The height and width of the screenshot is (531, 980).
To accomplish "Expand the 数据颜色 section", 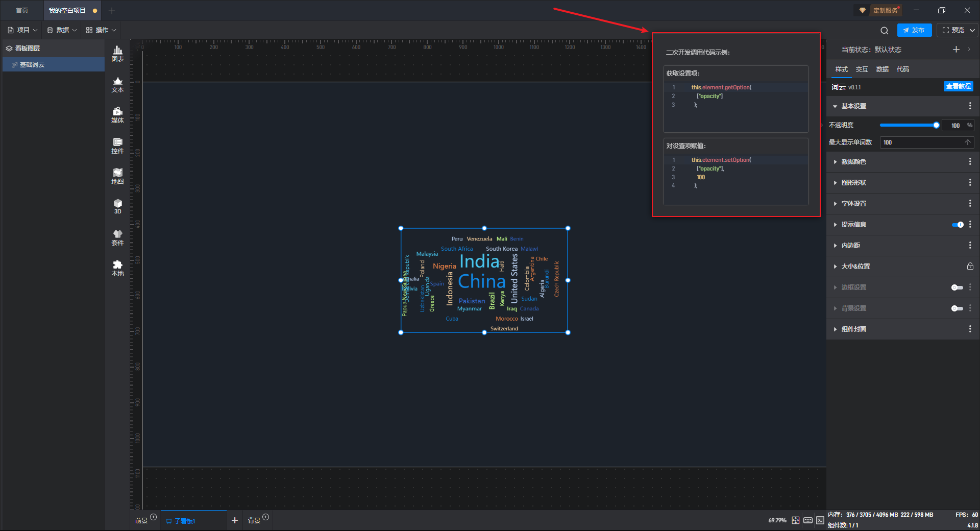I will pyautogui.click(x=853, y=162).
